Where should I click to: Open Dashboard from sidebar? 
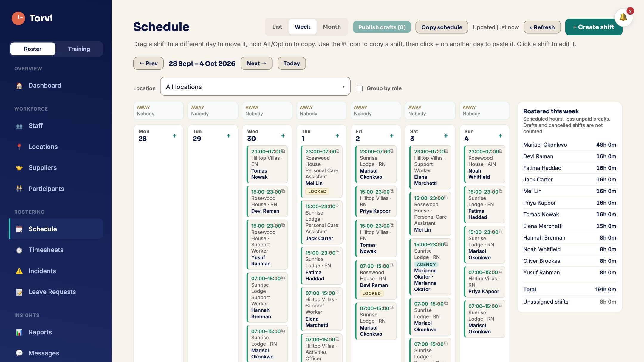click(x=56, y=86)
